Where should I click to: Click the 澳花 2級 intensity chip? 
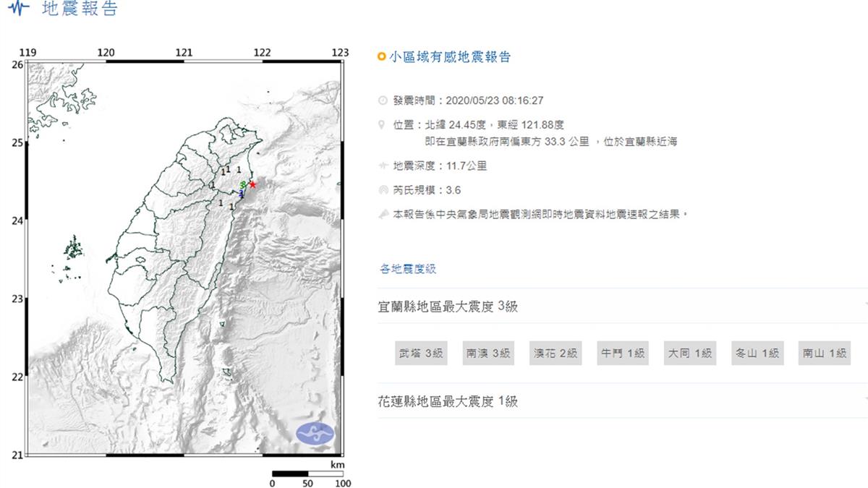[x=556, y=354]
